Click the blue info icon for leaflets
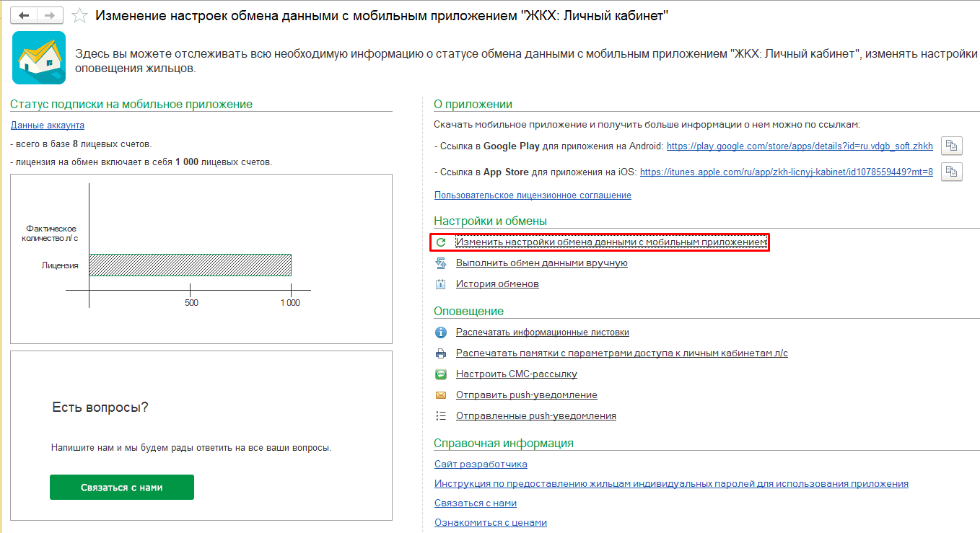Viewport: 980px width, 533px height. (x=441, y=332)
